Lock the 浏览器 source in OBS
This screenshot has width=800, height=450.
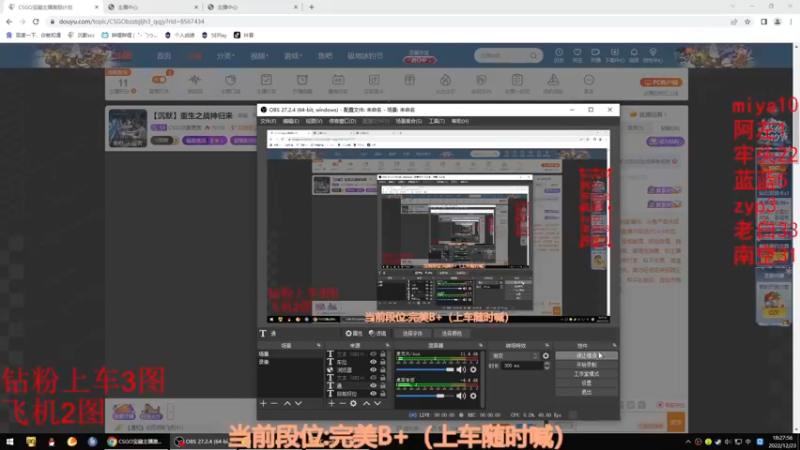383,370
